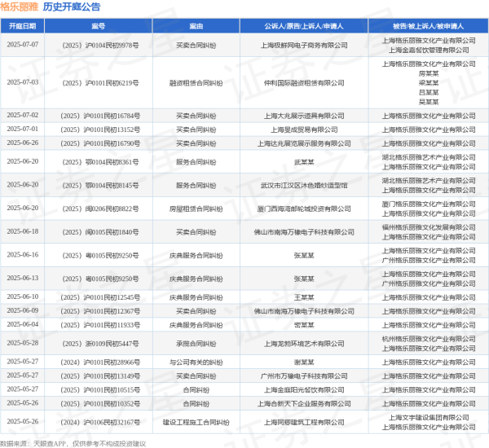Select the 房屋租赁合同纠纷 case cause
Viewport: 489px width, 448px height.
pyautogui.click(x=196, y=209)
